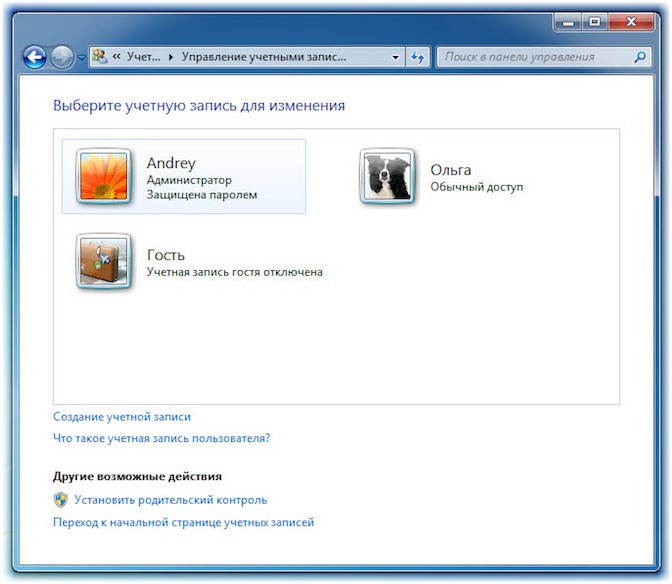Click the magnifier search icon
The image size is (672, 584).
640,57
